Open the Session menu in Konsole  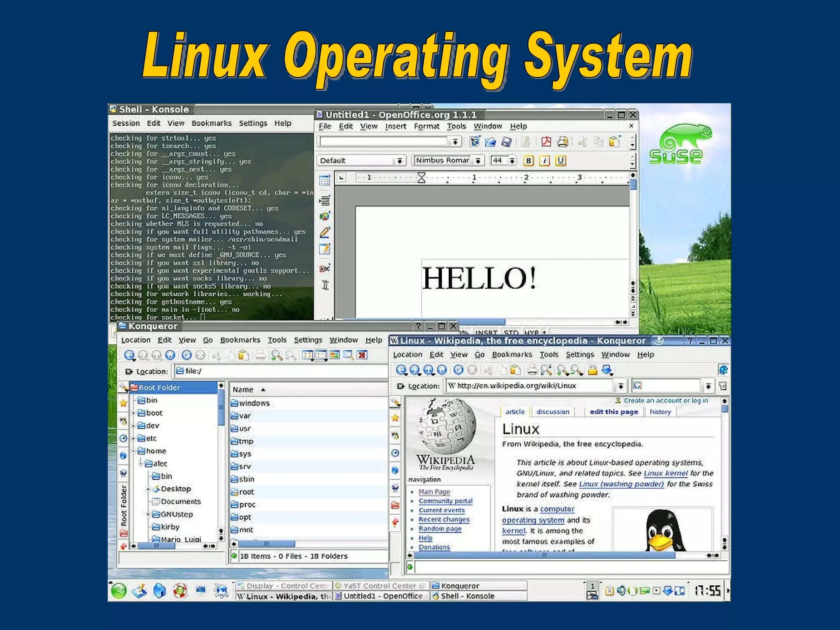(126, 123)
